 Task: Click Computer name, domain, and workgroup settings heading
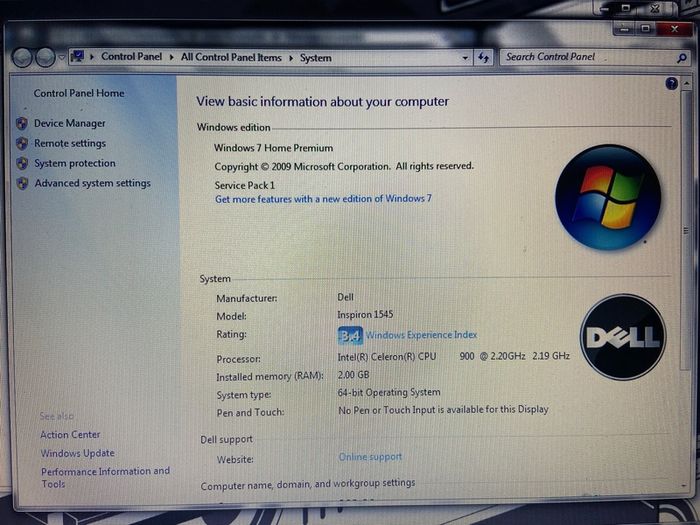click(308, 484)
